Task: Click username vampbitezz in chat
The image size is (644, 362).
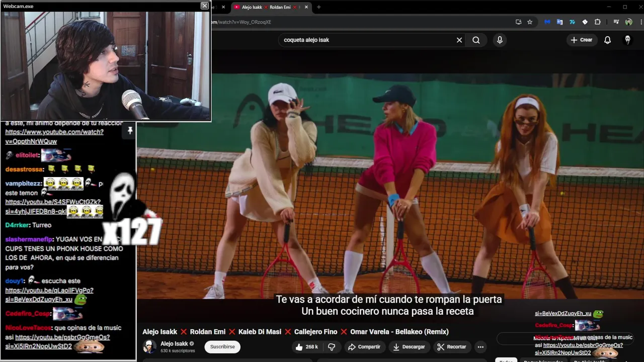Action: [24, 184]
